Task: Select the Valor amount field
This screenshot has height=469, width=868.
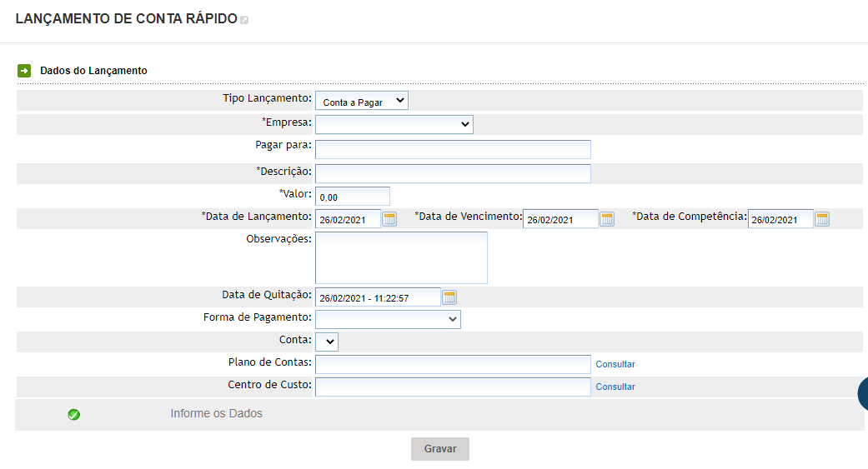Action: (x=353, y=197)
